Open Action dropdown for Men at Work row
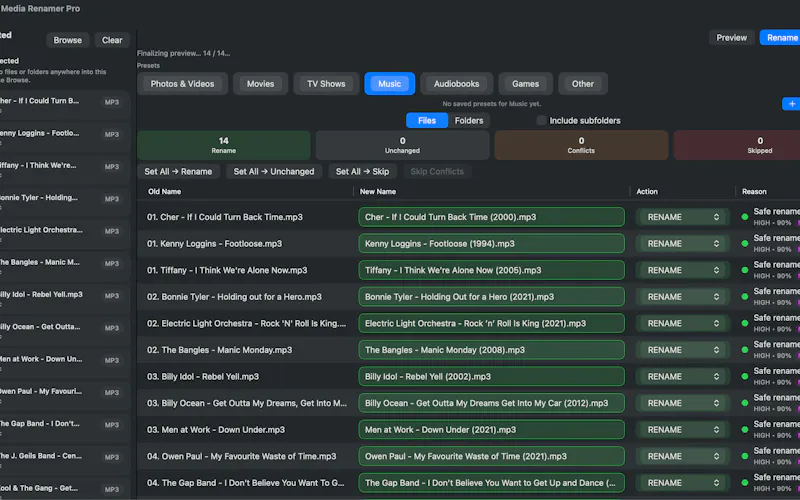The width and height of the screenshot is (800, 500). point(682,429)
